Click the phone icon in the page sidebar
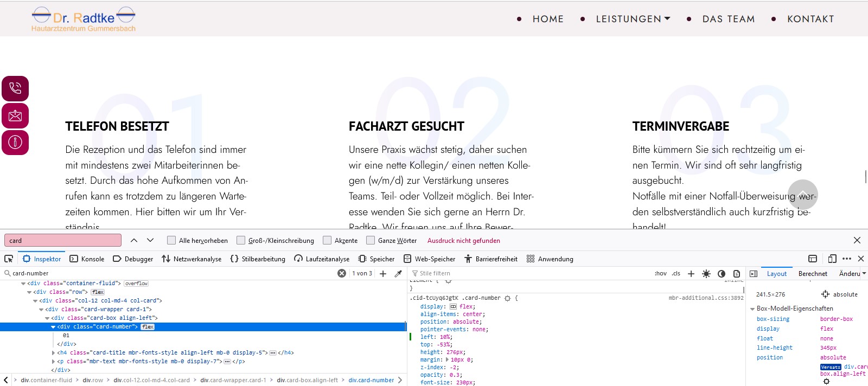Image resolution: width=868 pixels, height=386 pixels. [15, 88]
